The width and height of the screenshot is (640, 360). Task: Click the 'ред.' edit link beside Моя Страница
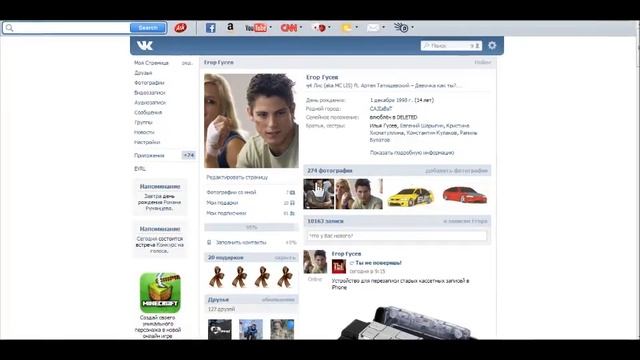(x=187, y=63)
